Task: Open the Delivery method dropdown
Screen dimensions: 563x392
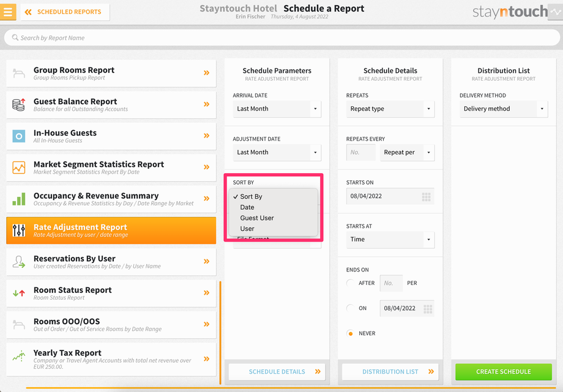Action: (504, 109)
